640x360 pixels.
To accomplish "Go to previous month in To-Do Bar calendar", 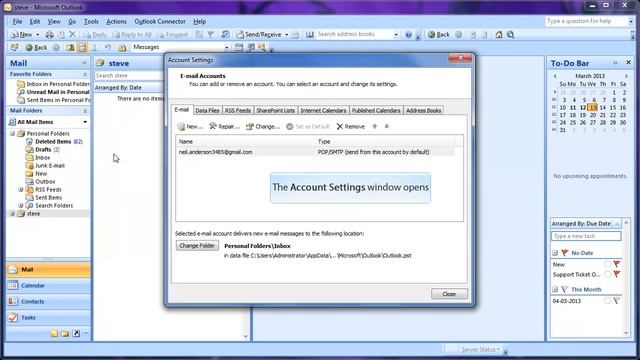I will coord(555,76).
